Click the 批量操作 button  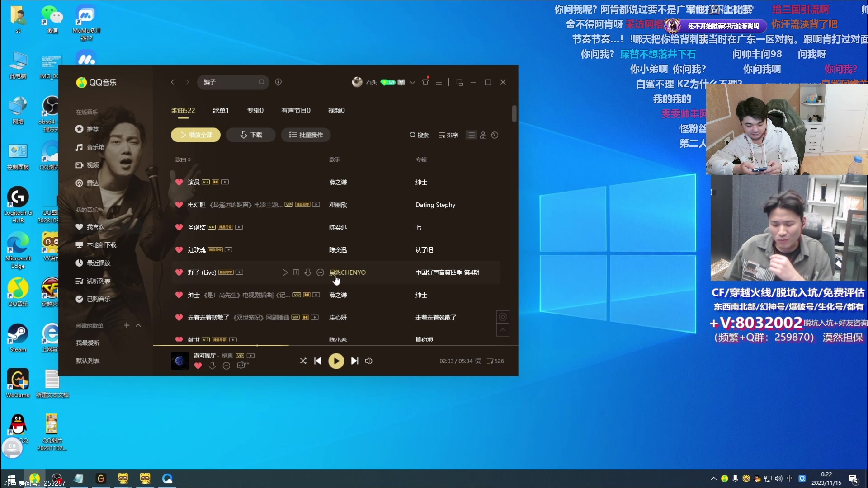[x=306, y=135]
